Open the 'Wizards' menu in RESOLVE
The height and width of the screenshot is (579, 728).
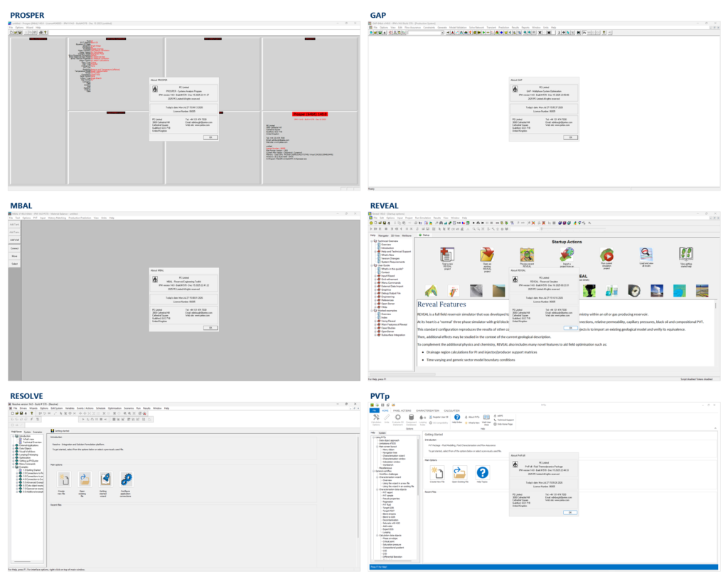[x=33, y=408]
